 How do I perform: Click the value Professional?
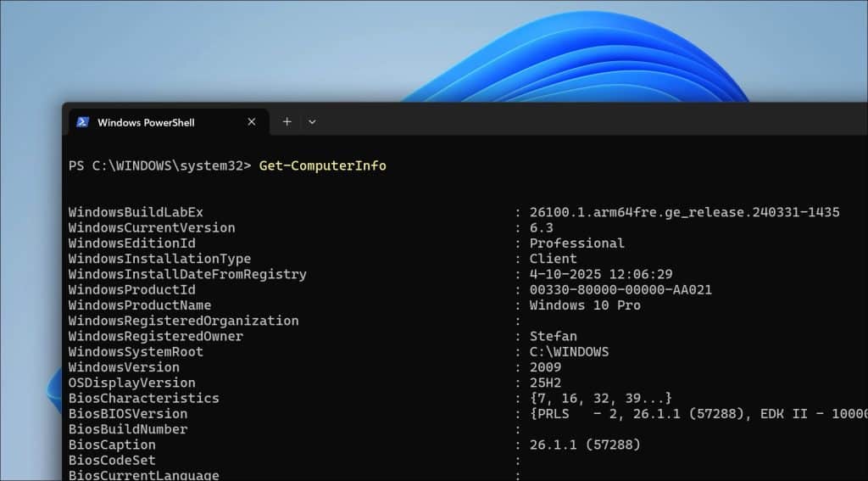point(576,243)
